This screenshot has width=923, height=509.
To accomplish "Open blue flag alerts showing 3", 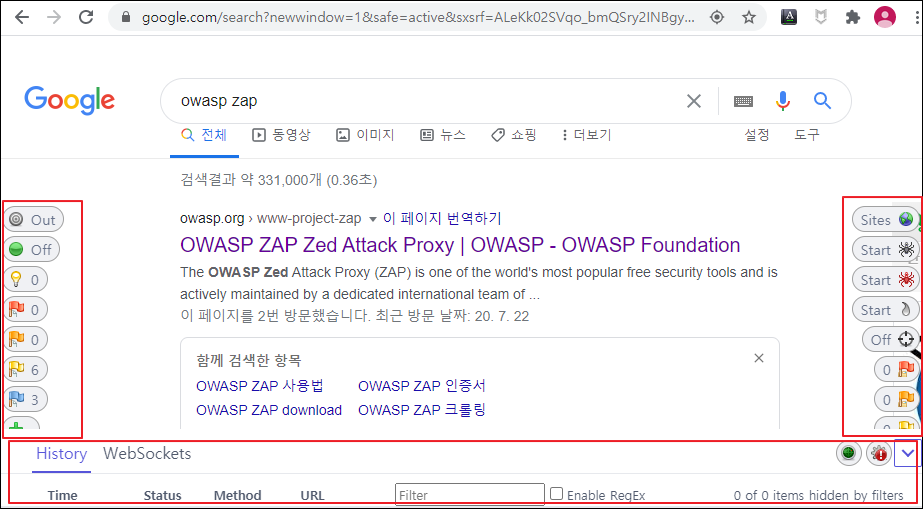I will (x=26, y=399).
